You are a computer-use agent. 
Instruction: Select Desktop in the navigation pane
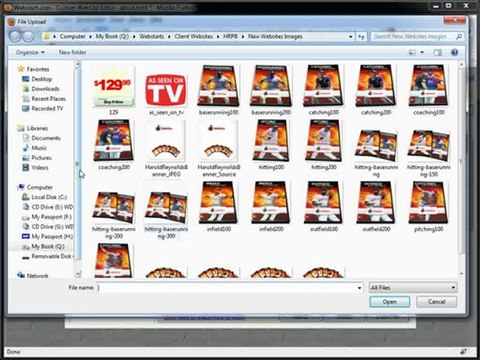[41, 79]
